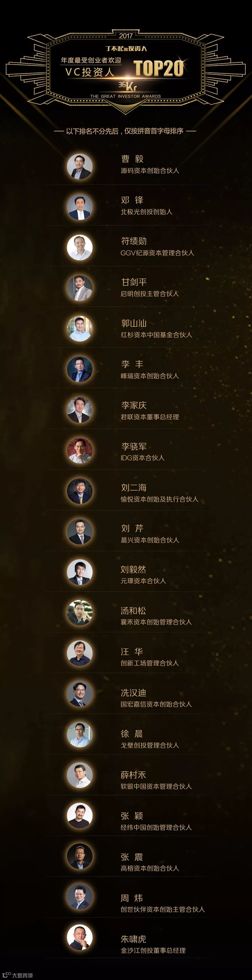Click the heading 年度最受创业者欢迎
252x980 pixels.
point(91,60)
